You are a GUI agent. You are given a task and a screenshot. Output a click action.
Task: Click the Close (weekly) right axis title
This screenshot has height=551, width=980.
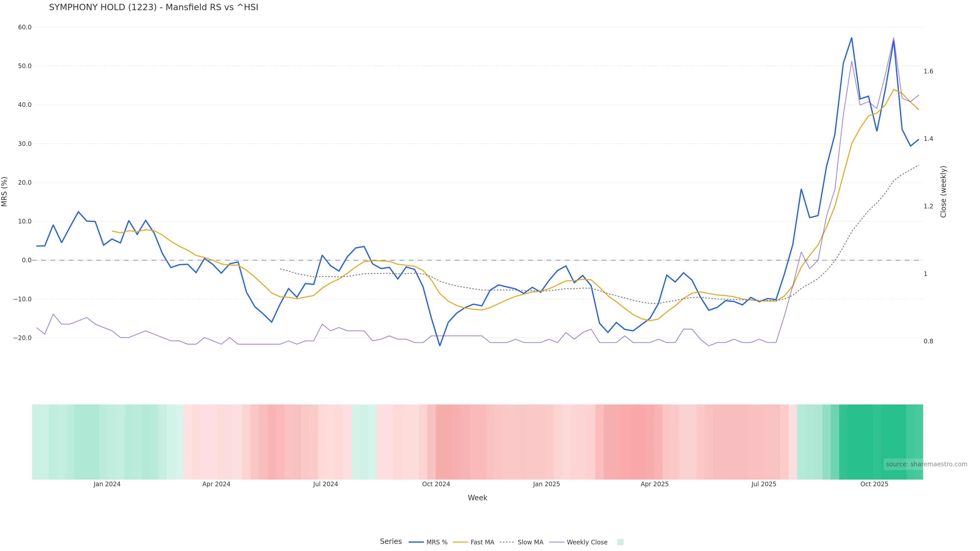943,192
